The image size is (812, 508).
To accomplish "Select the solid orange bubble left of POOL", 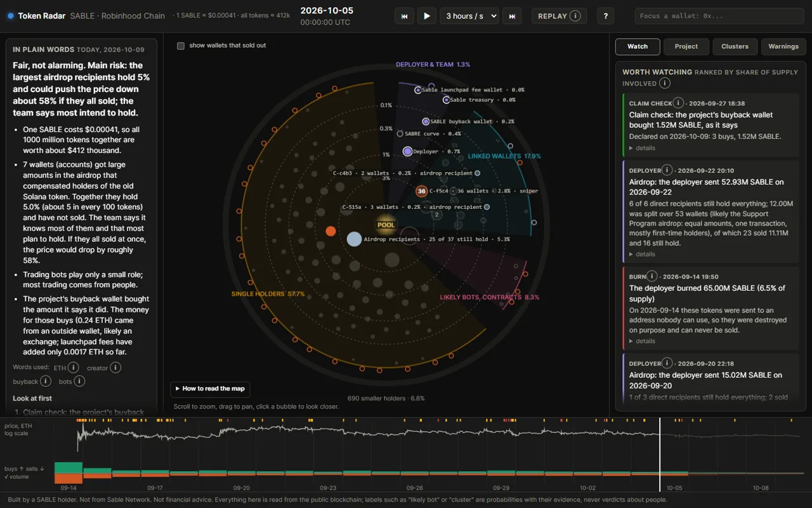I will coord(331,231).
